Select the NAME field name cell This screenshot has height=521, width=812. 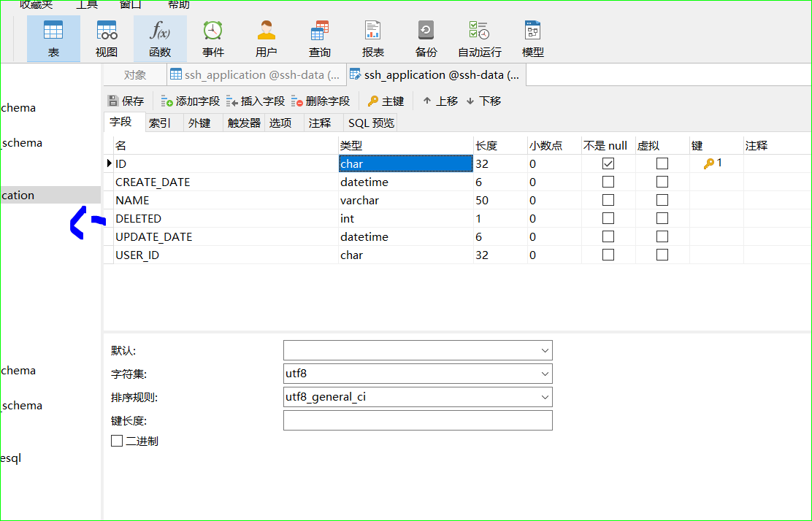point(226,200)
